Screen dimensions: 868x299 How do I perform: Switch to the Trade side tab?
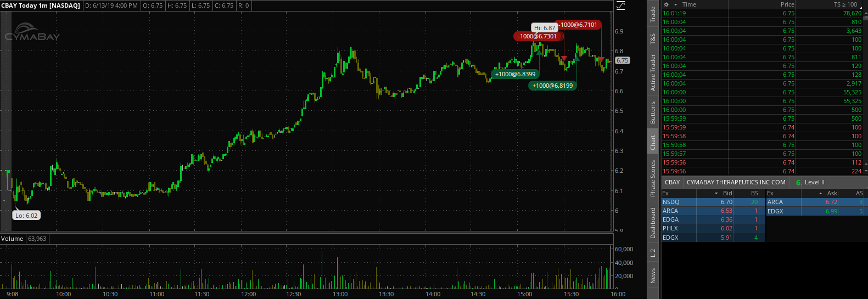pos(653,14)
